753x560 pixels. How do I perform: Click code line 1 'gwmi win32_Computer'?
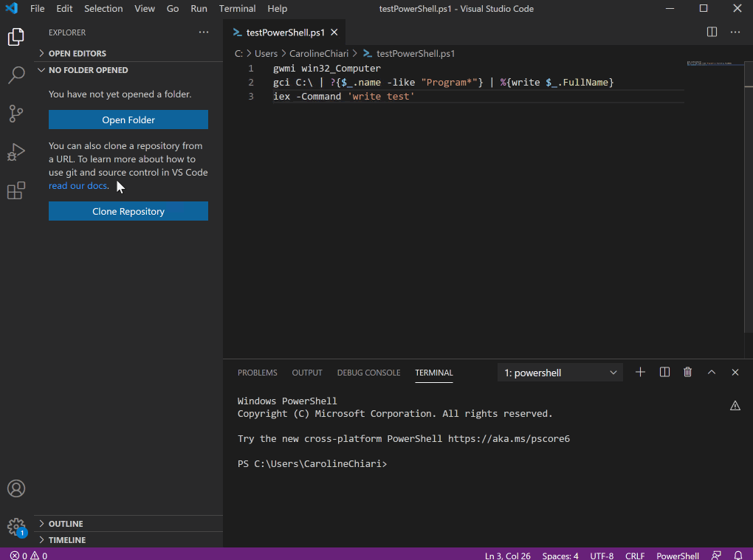[x=326, y=68]
